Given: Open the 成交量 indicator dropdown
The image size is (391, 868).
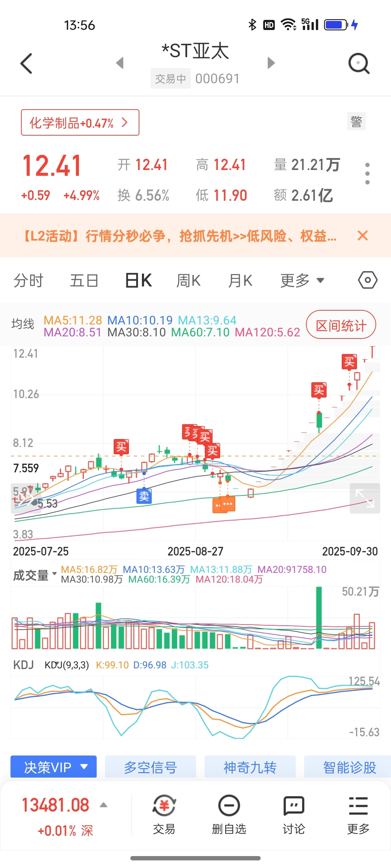Looking at the screenshot, I should 35,575.
